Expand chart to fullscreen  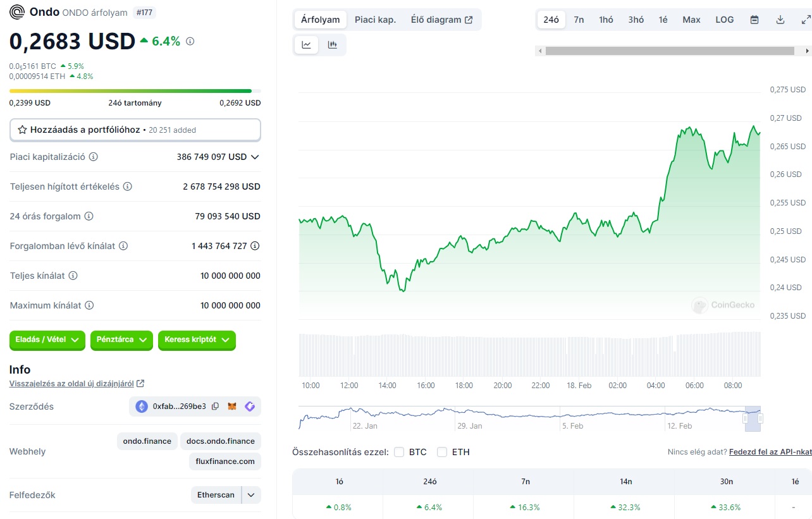pyautogui.click(x=806, y=20)
